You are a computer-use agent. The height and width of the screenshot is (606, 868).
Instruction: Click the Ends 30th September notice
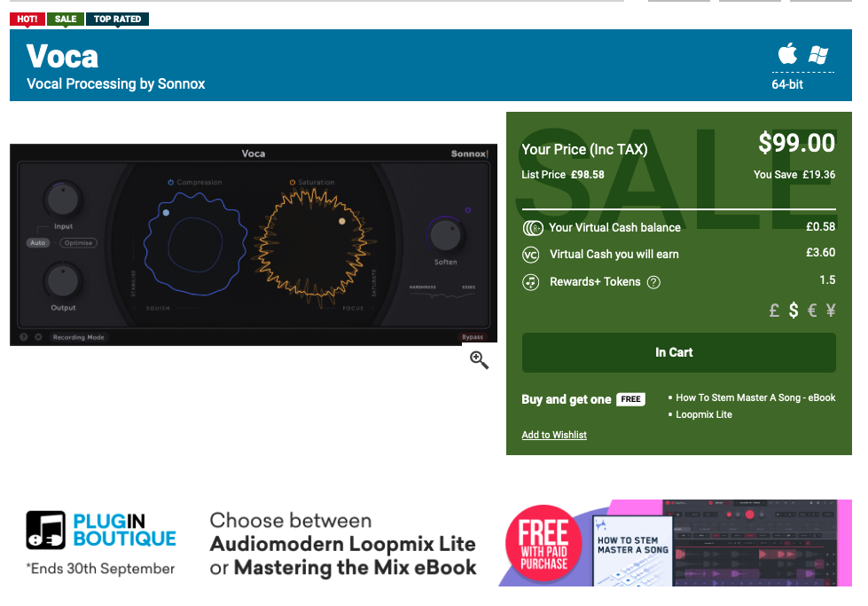click(x=100, y=569)
